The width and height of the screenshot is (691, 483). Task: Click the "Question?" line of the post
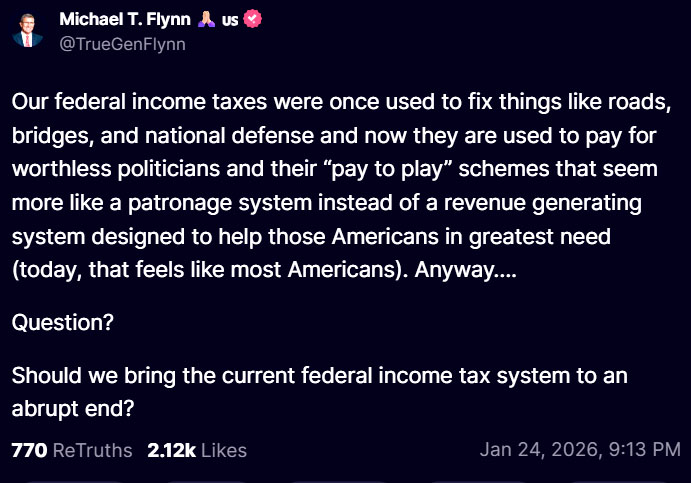[63, 323]
